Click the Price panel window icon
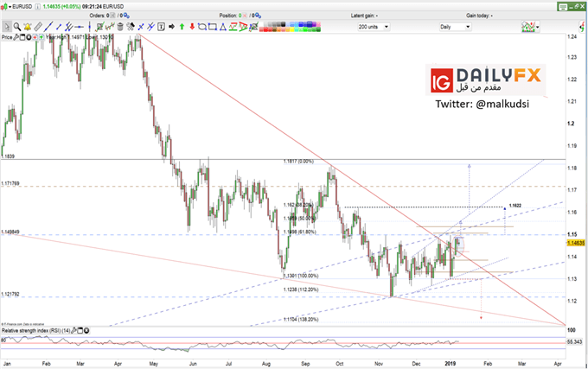Screen dimensions: 588x369 pyautogui.click(x=22, y=37)
